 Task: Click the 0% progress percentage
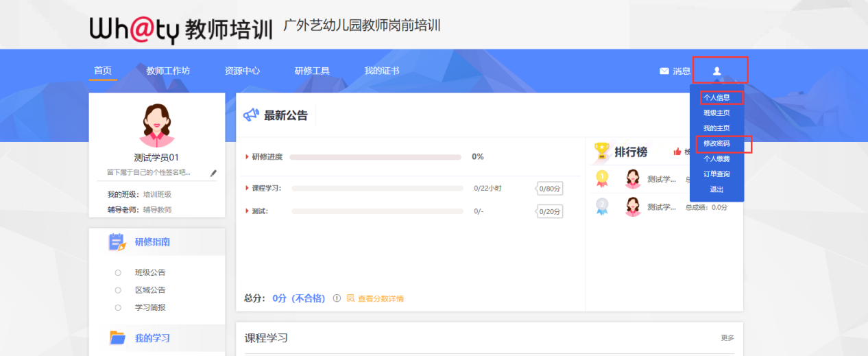click(x=478, y=156)
